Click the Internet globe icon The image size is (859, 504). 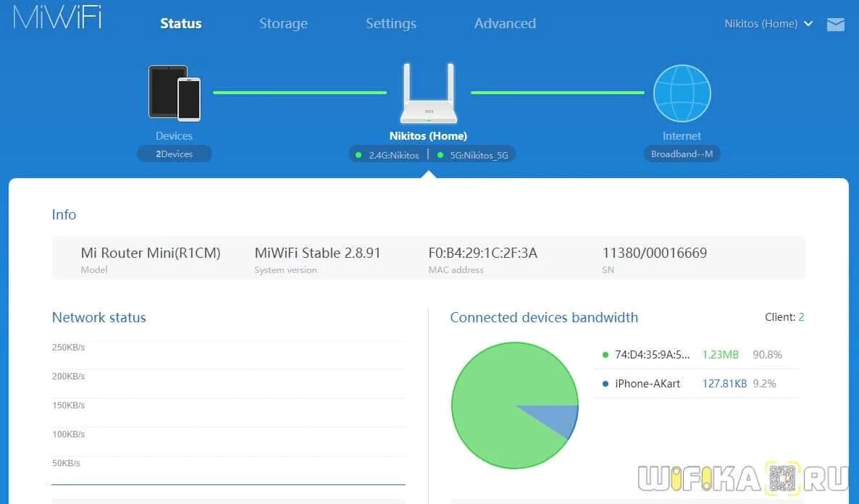682,93
